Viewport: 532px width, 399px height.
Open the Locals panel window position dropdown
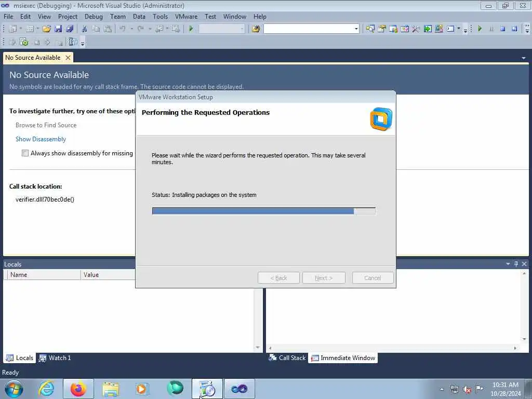tap(508, 264)
